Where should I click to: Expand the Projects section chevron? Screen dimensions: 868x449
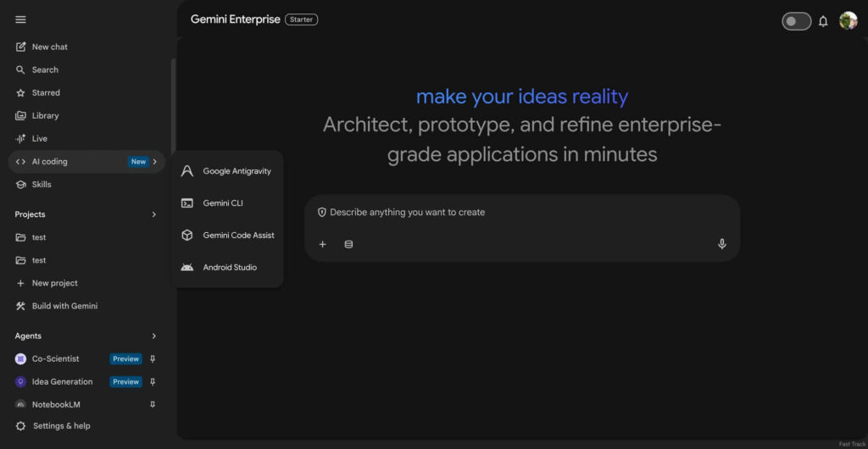[154, 214]
